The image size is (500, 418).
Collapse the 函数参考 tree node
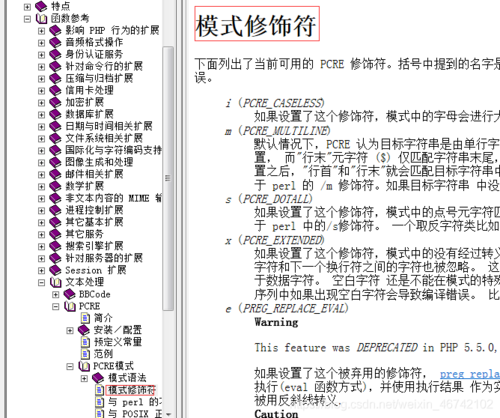click(27, 19)
